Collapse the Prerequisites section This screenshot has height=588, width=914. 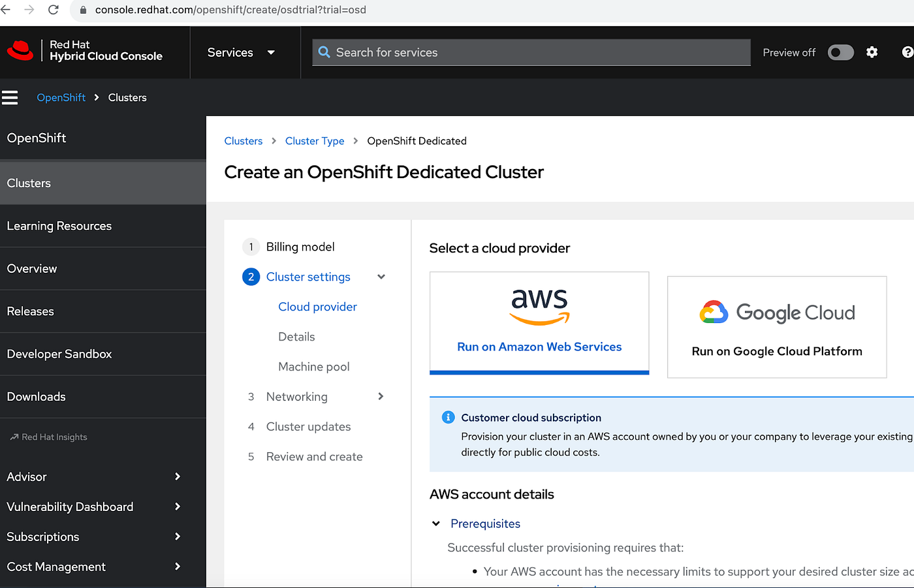pyautogui.click(x=435, y=523)
